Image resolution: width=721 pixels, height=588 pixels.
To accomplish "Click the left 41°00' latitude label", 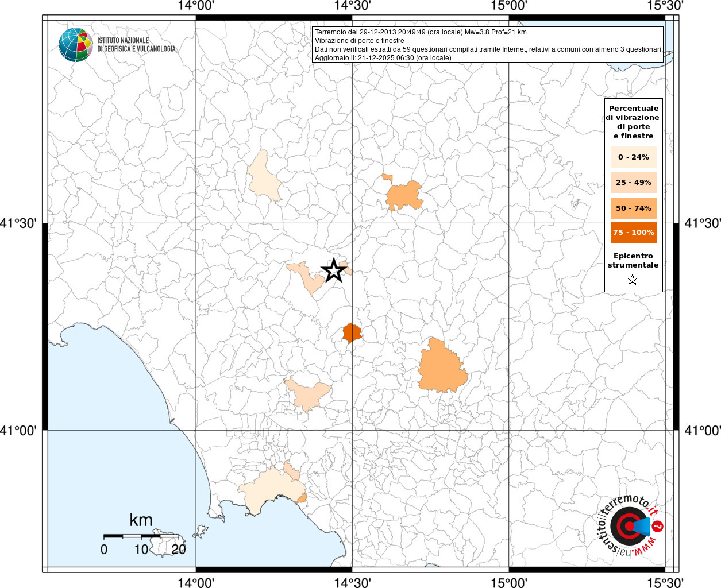I will point(18,430).
